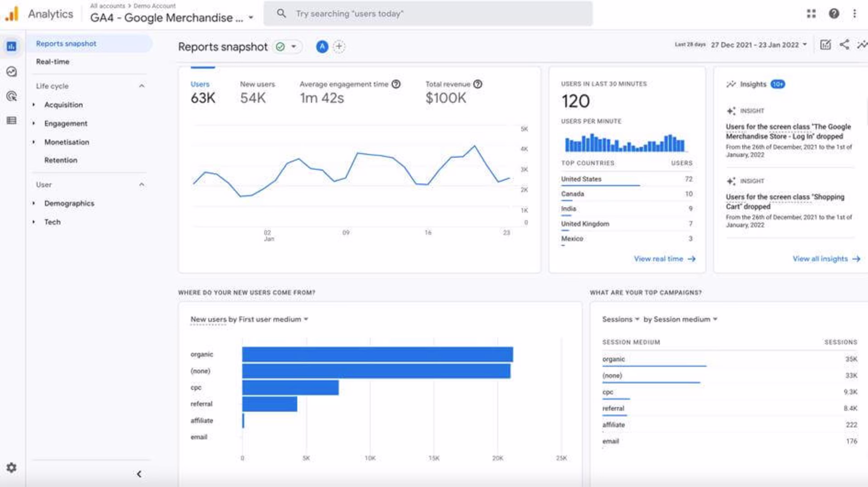Screen dimensions: 868x487
Task: Click the All accounts breadcrumb
Action: point(108,6)
